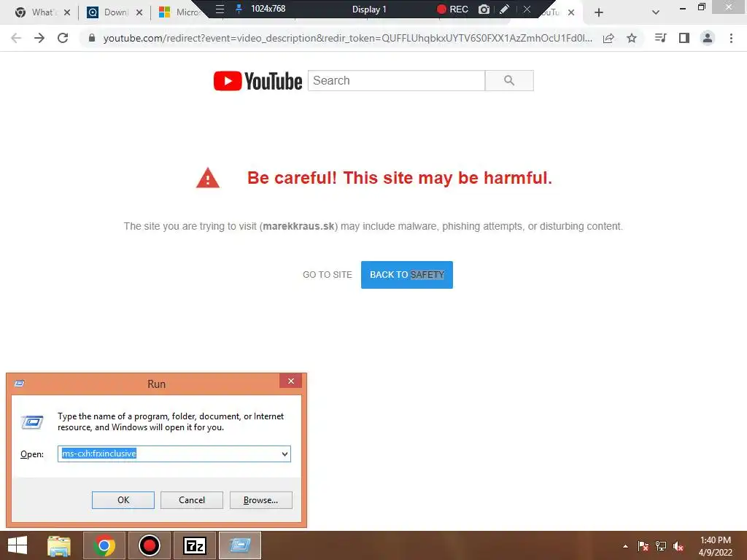Click the taskbar clock 1:40 PM

[715, 540]
